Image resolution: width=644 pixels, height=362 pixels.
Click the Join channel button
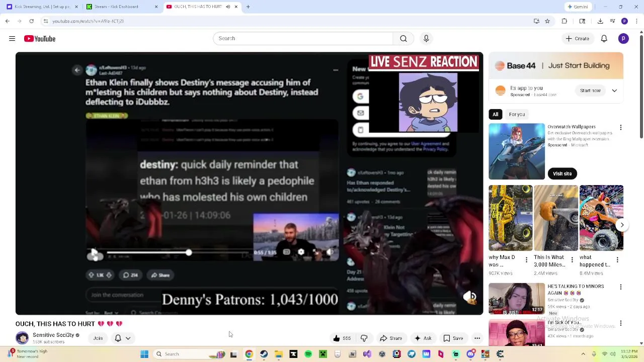pyautogui.click(x=98, y=338)
